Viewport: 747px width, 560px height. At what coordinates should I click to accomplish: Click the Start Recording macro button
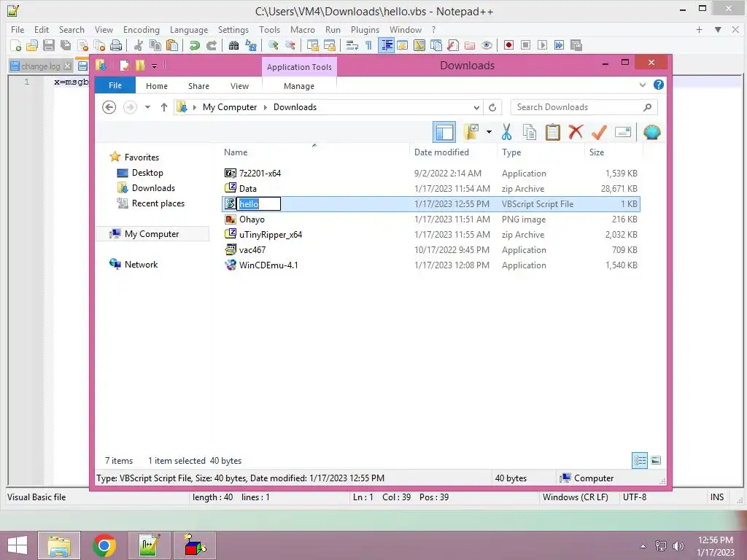point(508,45)
